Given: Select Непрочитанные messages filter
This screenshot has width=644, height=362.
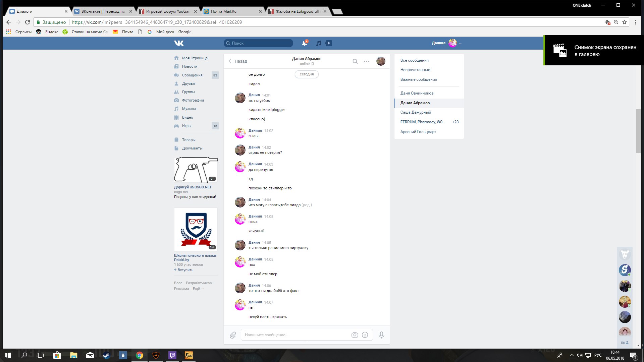Looking at the screenshot, I should pyautogui.click(x=415, y=70).
